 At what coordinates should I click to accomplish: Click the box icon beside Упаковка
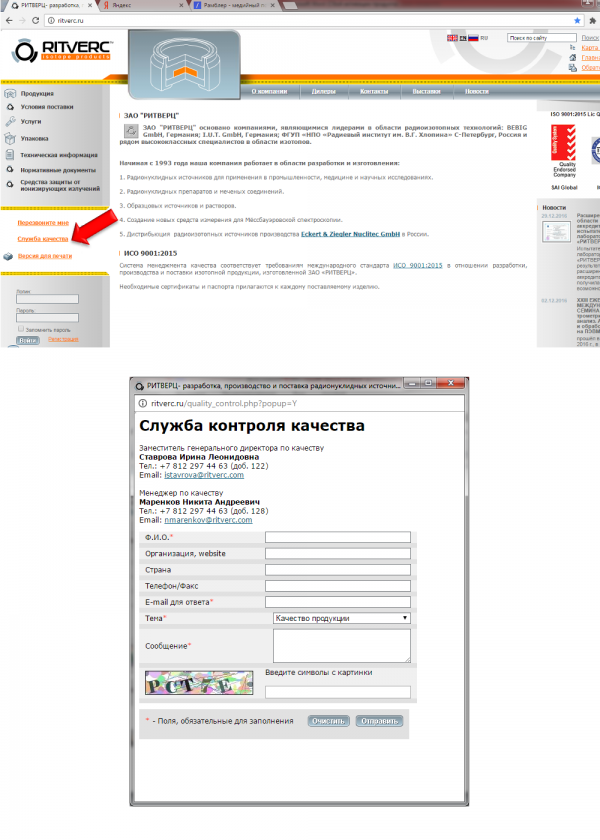(x=10, y=138)
